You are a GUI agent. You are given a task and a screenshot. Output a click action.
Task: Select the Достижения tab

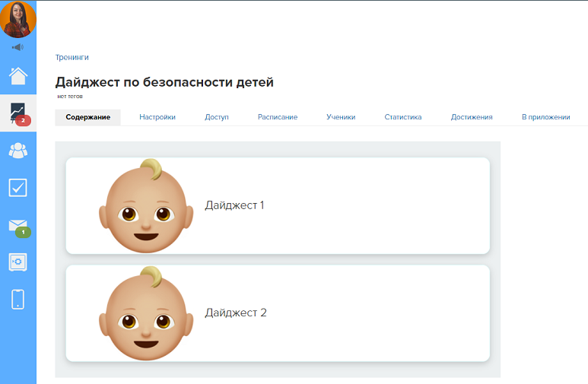(472, 117)
